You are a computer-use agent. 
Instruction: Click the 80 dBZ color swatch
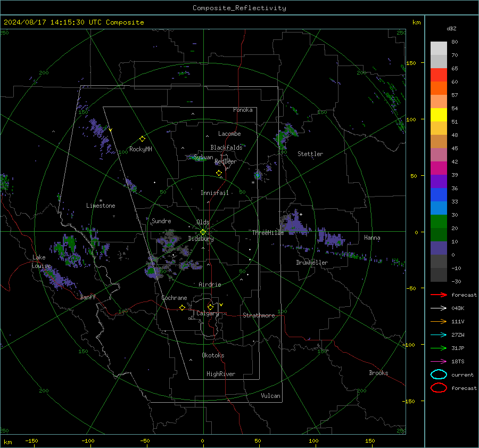tap(439, 48)
